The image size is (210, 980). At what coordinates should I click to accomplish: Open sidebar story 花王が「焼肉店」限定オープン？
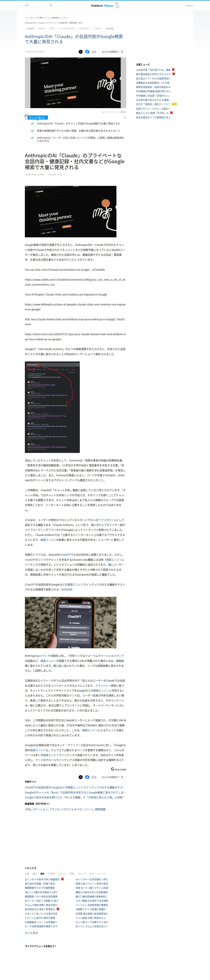click(x=153, y=104)
